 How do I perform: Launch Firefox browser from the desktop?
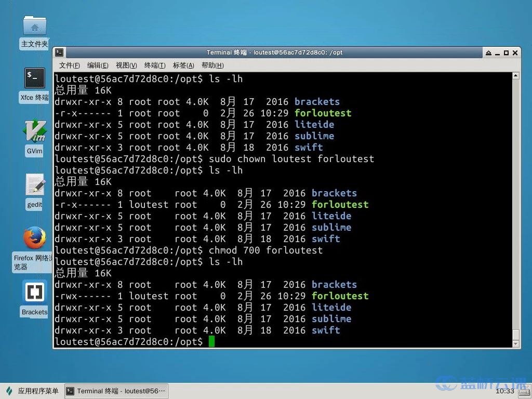coord(35,238)
